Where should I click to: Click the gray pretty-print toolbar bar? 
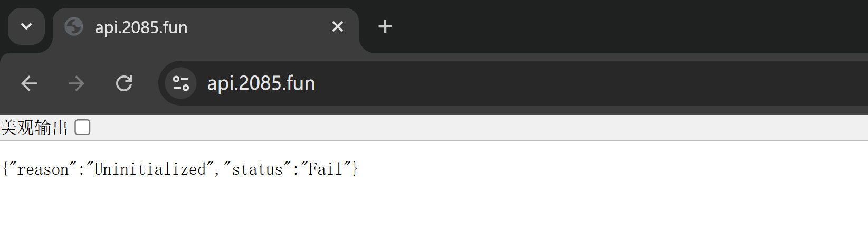click(475, 128)
